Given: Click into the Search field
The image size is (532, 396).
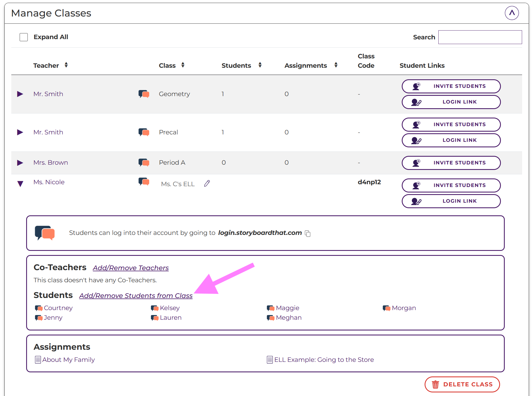Looking at the screenshot, I should (480, 37).
